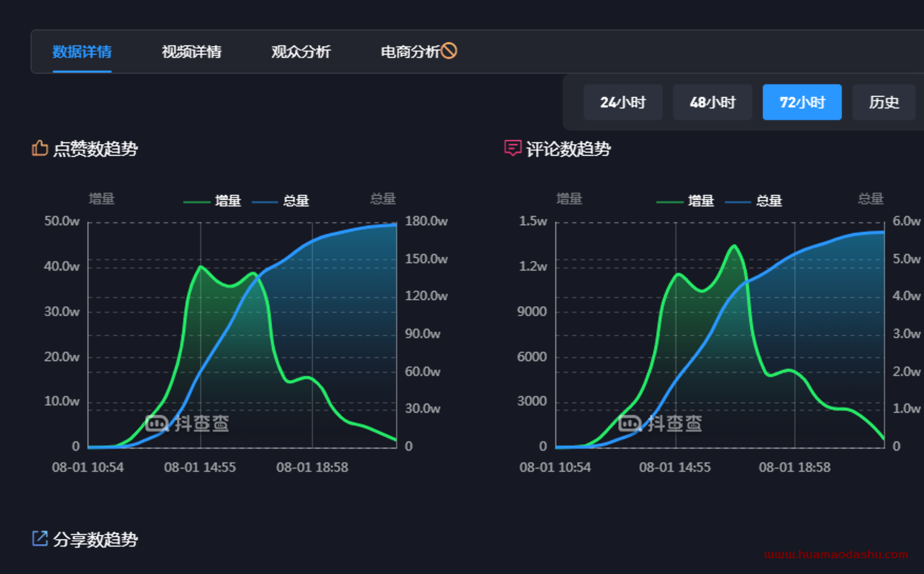The height and width of the screenshot is (574, 924).
Task: Open the 电商分析 tab
Action: (x=410, y=52)
